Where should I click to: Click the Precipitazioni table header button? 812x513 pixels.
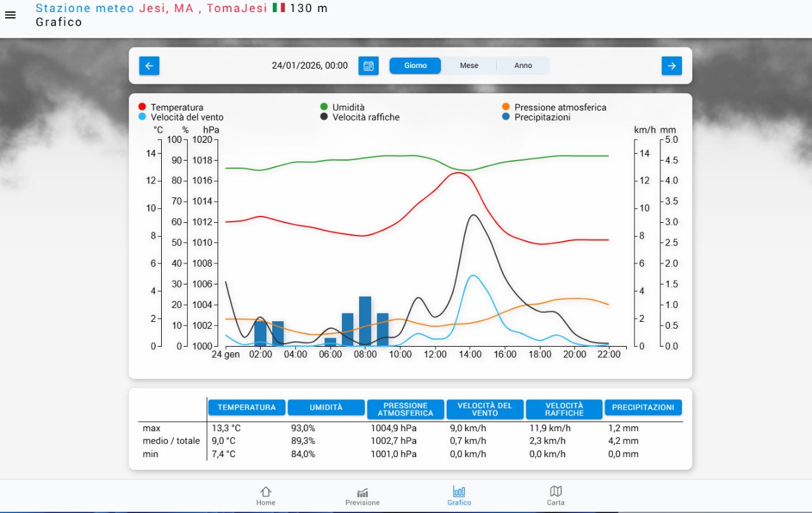[x=643, y=408]
